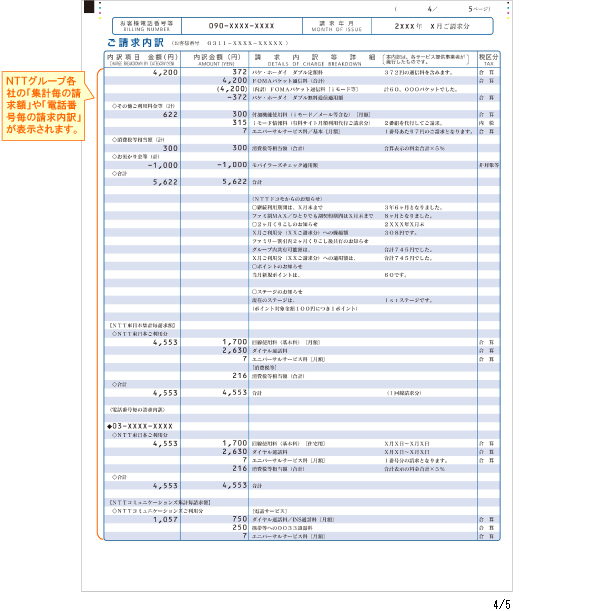This screenshot has width=599, height=611.
Task: Click the "MONTH OF ISSUE" label
Action: click(x=337, y=30)
